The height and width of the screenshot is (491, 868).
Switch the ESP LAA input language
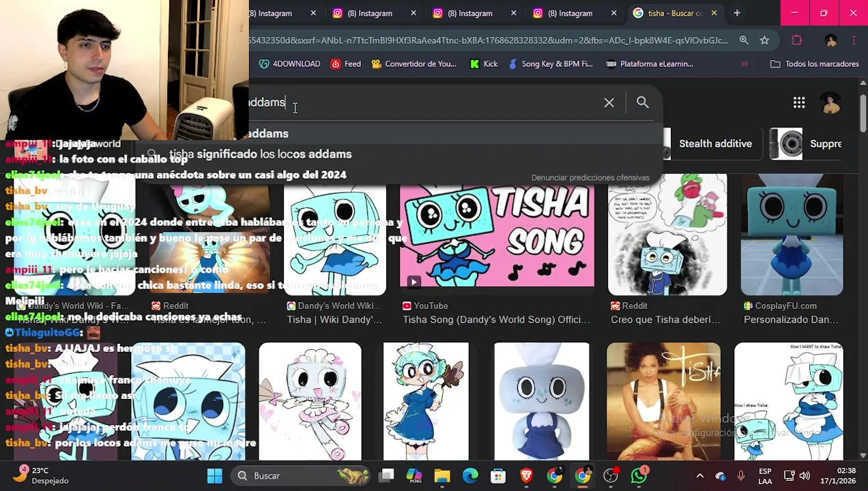point(765,476)
